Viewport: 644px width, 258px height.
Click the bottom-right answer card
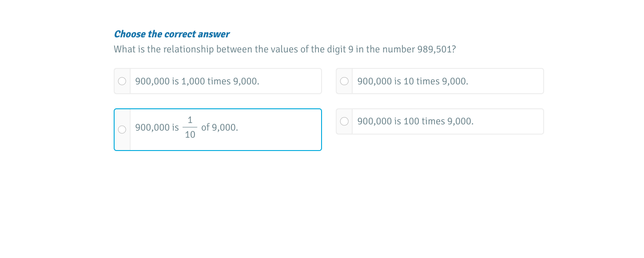click(440, 121)
